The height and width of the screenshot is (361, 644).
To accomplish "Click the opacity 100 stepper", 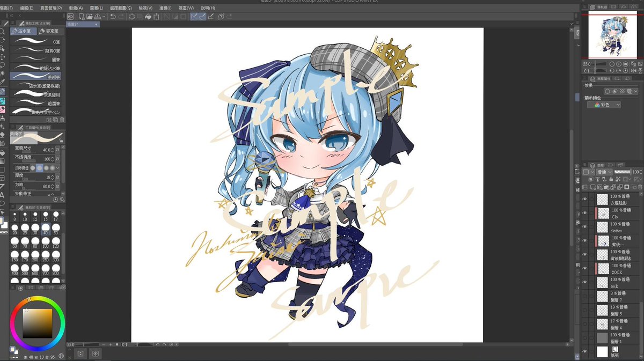I will (x=52, y=159).
